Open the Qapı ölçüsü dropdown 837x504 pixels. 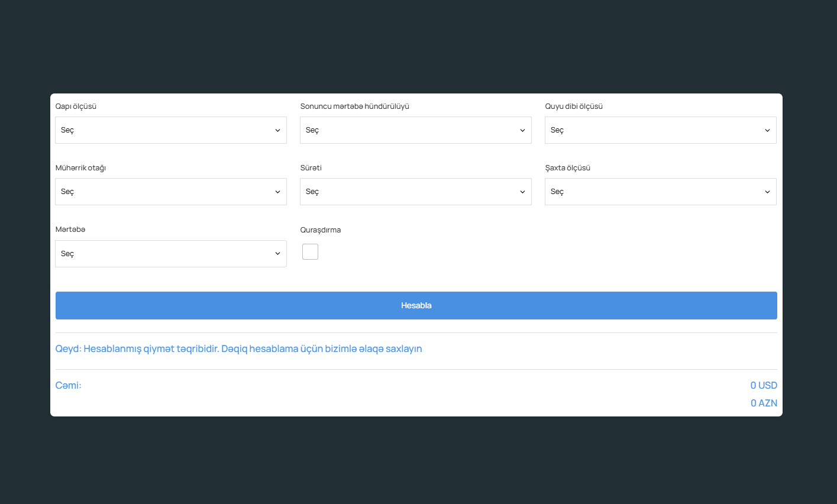coord(170,130)
